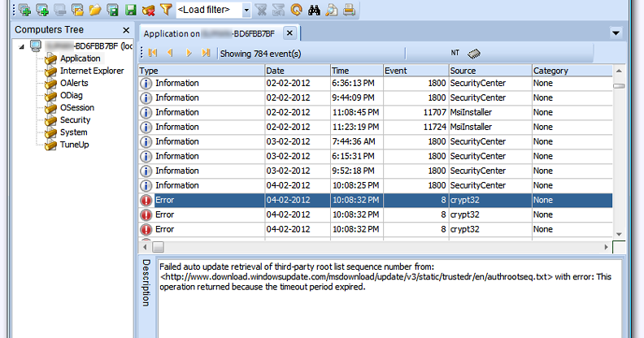644x338 pixels.
Task: Save the log with green floppy icon
Action: pos(131,10)
